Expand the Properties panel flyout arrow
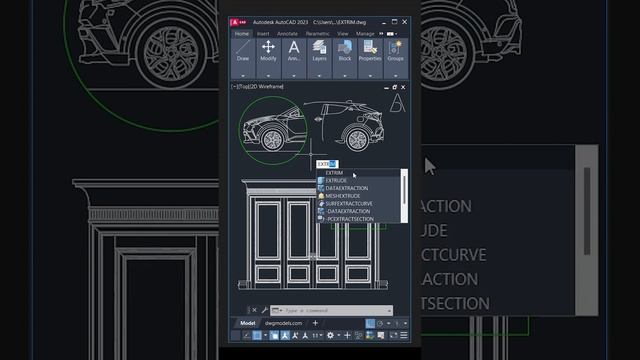640x360 pixels. pyautogui.click(x=370, y=76)
